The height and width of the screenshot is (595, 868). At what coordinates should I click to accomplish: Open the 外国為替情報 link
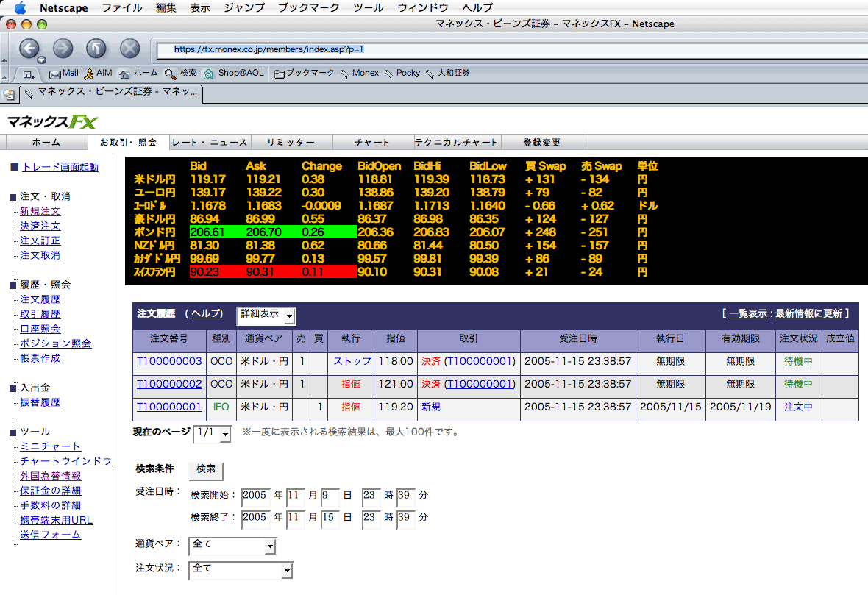pos(50,476)
